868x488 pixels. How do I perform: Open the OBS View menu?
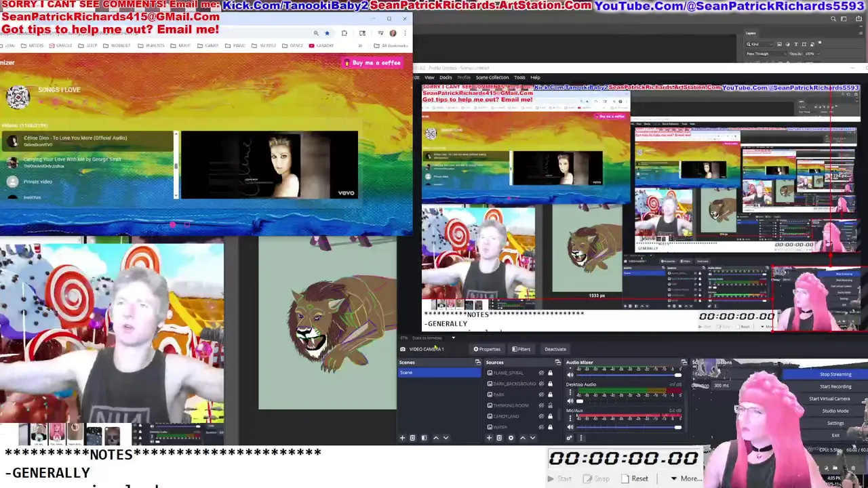429,77
